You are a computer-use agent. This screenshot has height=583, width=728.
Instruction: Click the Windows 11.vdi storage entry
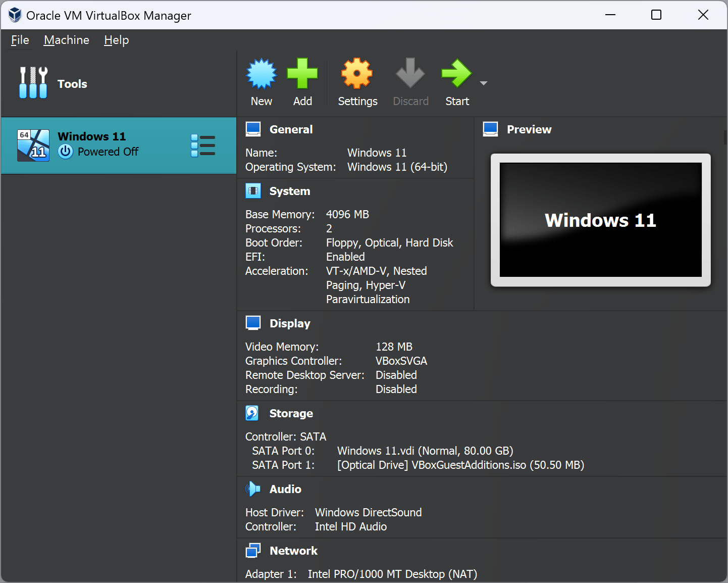click(425, 451)
